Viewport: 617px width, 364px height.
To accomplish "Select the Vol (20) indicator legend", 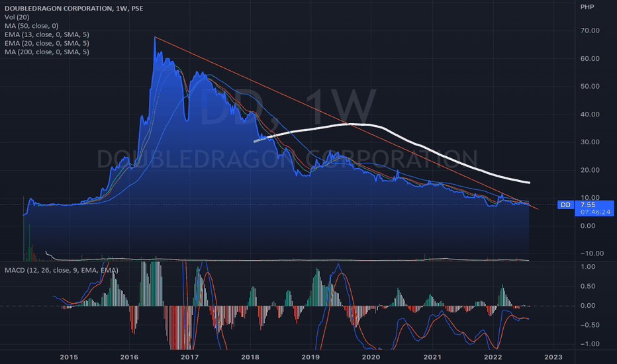I will pos(17,17).
